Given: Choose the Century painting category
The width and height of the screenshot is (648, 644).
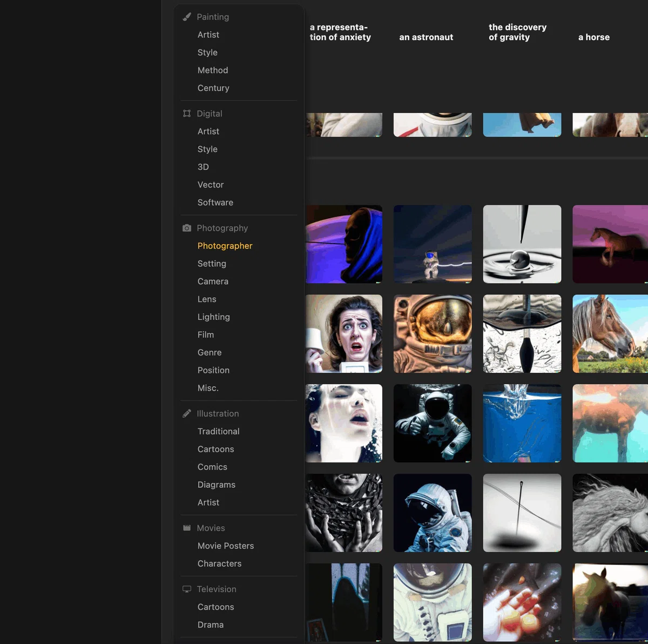Looking at the screenshot, I should coord(213,88).
